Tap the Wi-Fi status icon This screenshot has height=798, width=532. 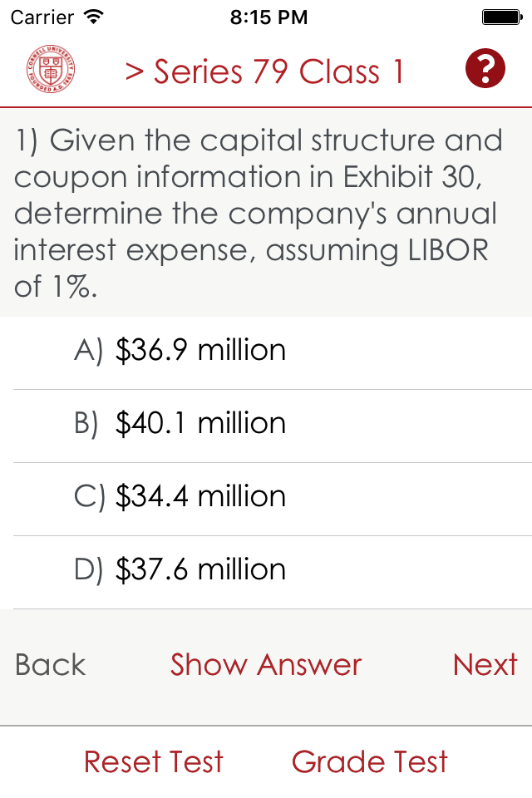(94, 17)
